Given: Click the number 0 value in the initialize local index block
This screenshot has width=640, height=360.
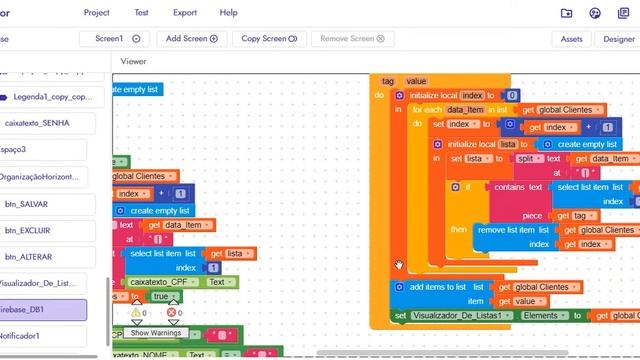Looking at the screenshot, I should pos(512,96).
